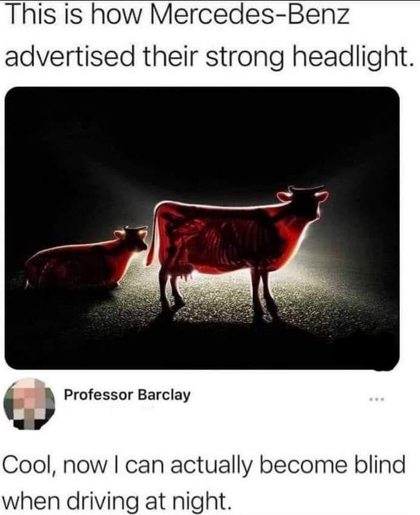This screenshot has width=420, height=515.
Task: Click the lying cow's head
Action: pyautogui.click(x=132, y=238)
